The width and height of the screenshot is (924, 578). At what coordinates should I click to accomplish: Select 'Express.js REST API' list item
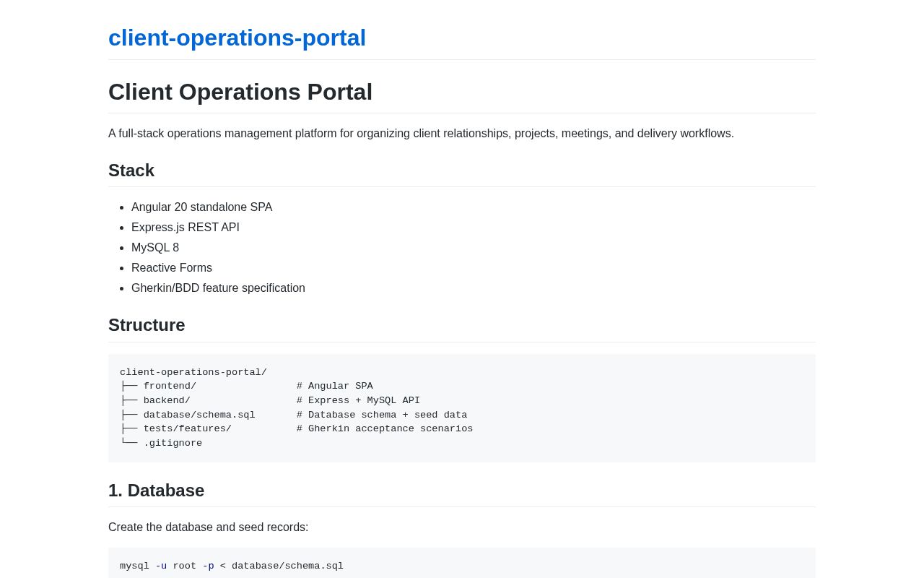pyautogui.click(x=186, y=228)
